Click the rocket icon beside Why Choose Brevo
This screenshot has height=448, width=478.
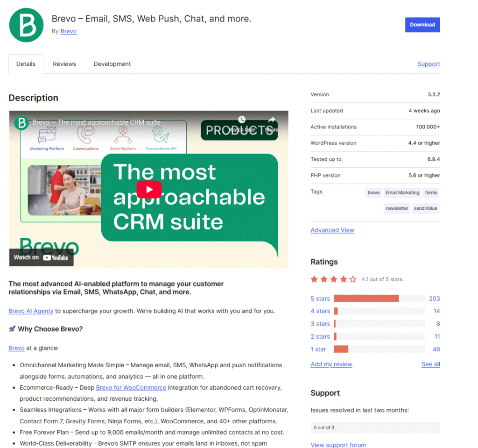coord(14,329)
